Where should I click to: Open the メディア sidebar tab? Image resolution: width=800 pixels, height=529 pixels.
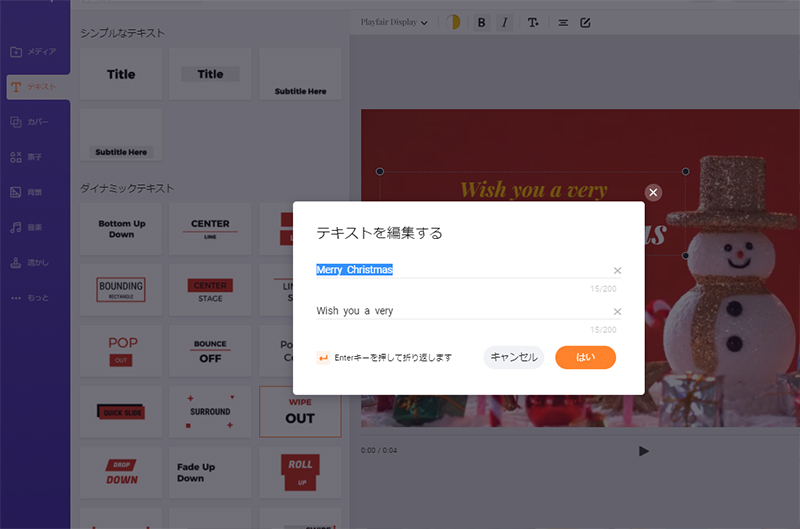point(35,51)
